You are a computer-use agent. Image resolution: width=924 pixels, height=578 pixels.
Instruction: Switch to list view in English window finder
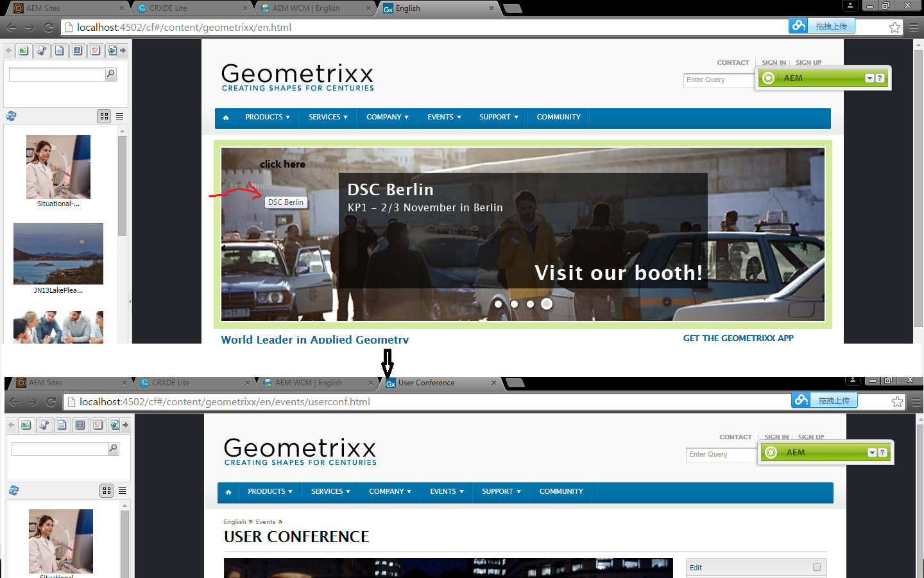pos(119,116)
